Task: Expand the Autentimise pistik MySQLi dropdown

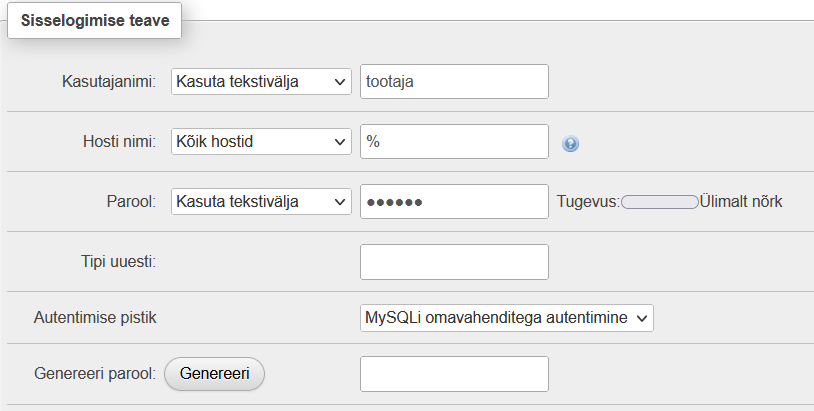Action: click(507, 318)
